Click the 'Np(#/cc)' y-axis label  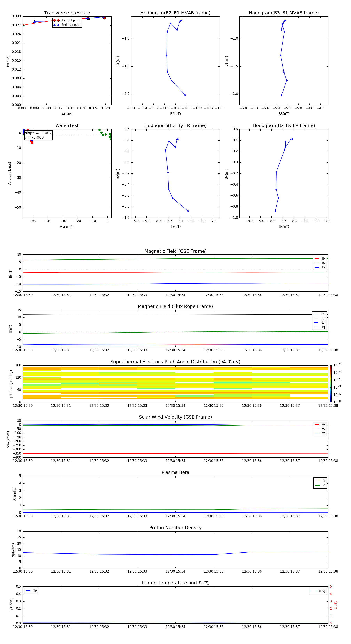[x=13, y=550]
